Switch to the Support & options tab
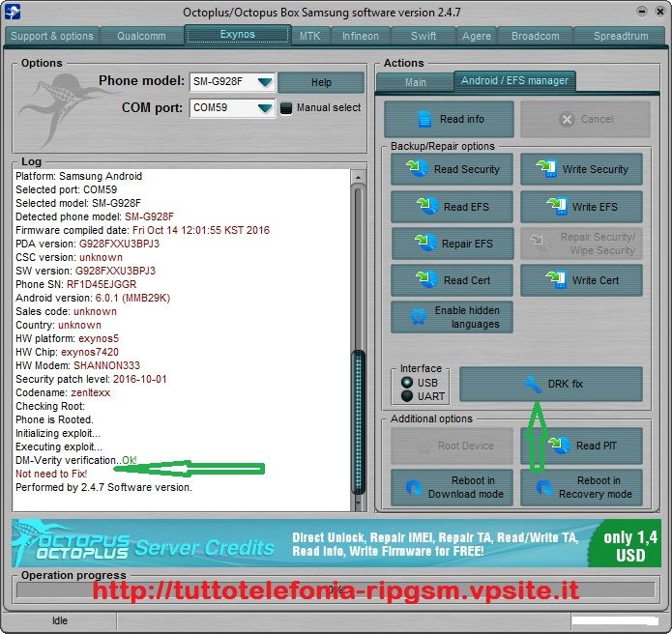This screenshot has width=672, height=634. pos(52,36)
